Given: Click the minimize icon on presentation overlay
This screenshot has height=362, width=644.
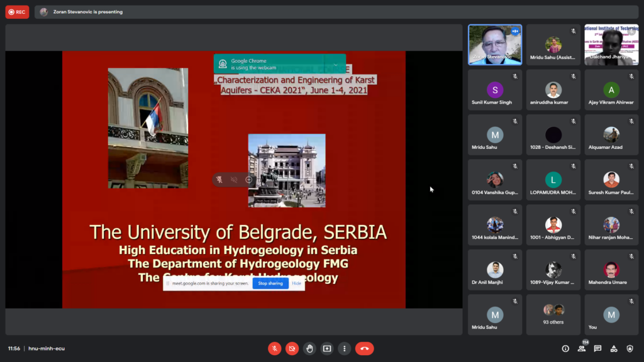Looking at the screenshot, I should (x=248, y=180).
